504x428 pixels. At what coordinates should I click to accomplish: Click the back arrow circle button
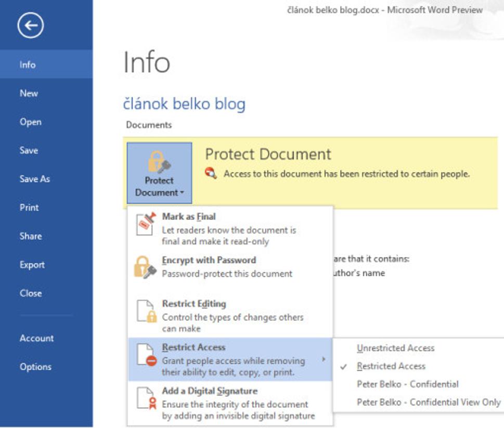point(31,25)
